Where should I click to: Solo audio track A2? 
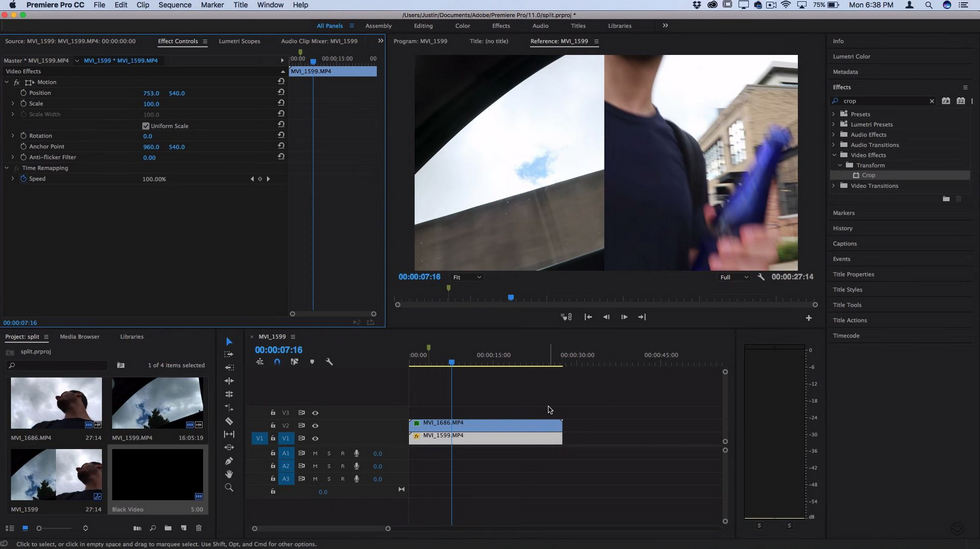coord(329,466)
